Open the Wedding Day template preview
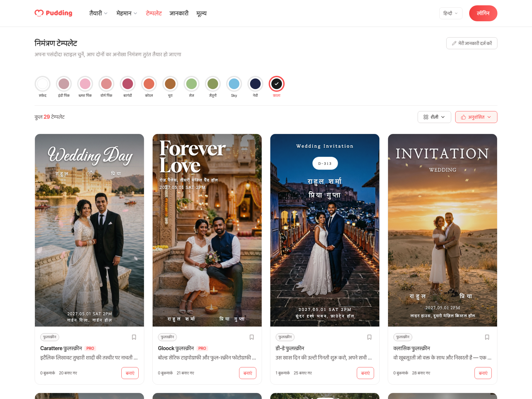 tap(89, 230)
